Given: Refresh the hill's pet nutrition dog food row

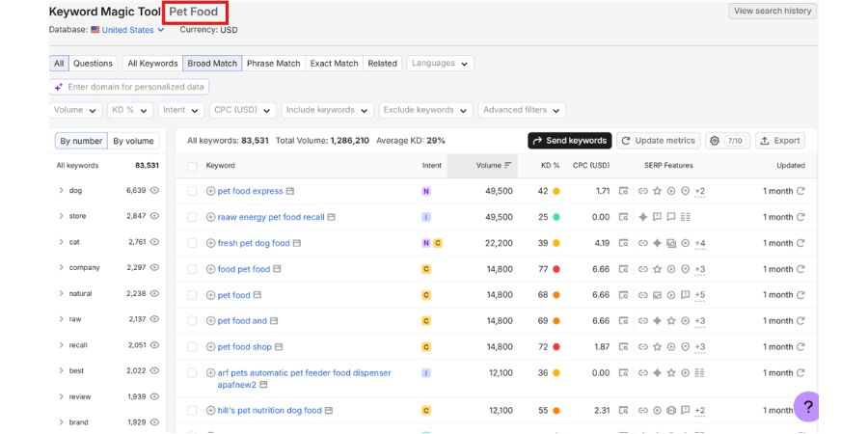Looking at the screenshot, I should (x=800, y=410).
